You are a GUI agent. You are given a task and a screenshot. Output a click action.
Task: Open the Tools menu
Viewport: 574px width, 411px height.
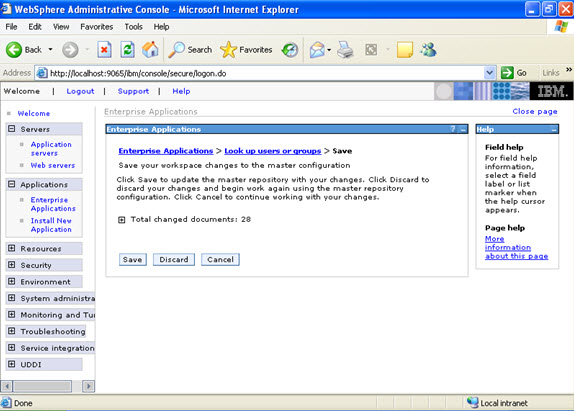pos(133,27)
